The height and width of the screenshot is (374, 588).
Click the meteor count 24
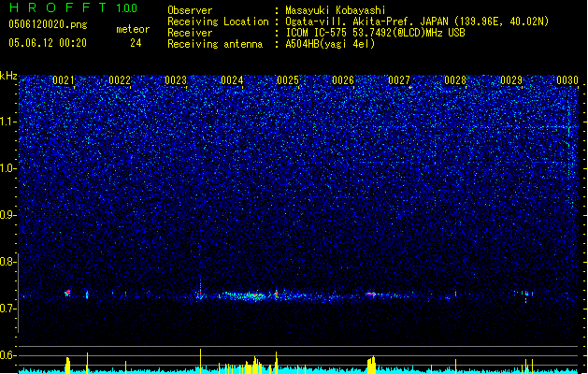click(136, 43)
